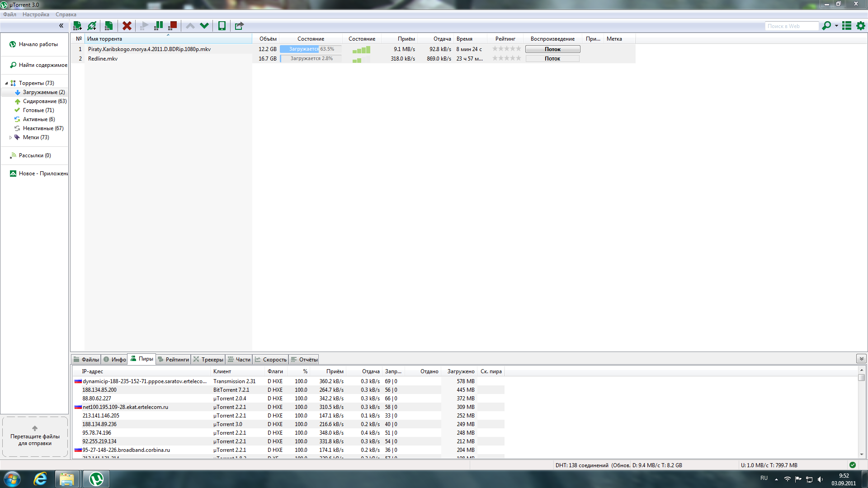This screenshot has height=488, width=868.
Task: Select 'Сидирование (63)' filter
Action: 40,101
